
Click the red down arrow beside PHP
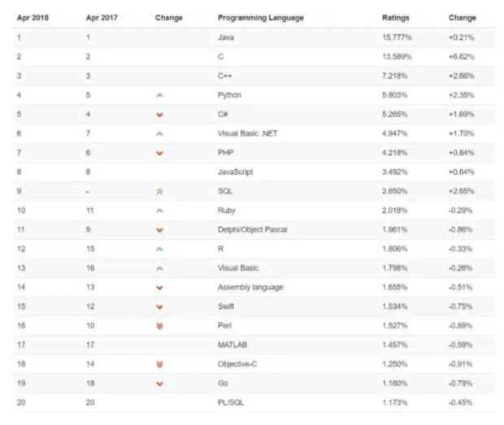[x=159, y=153]
